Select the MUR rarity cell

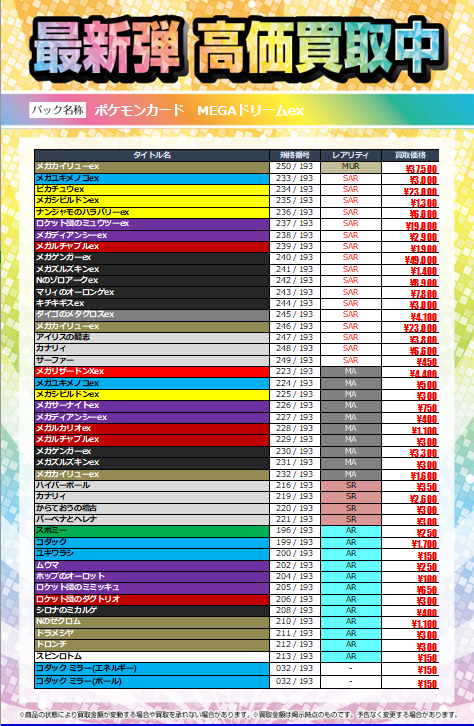click(350, 167)
